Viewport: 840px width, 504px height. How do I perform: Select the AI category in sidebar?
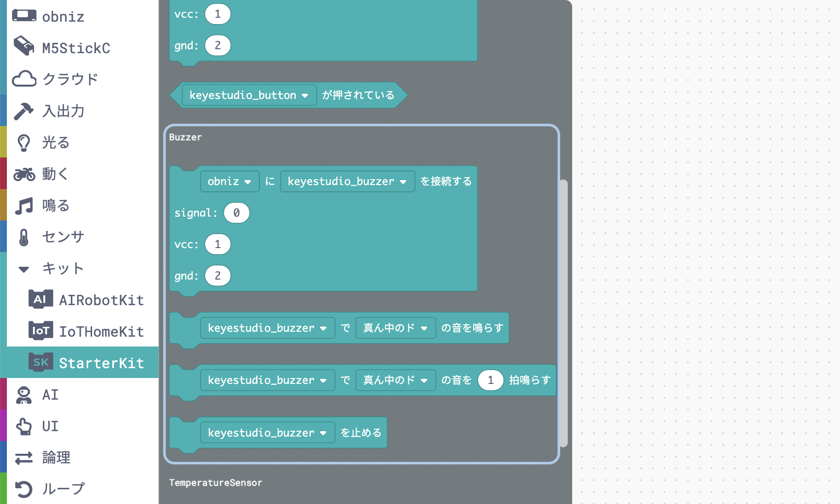click(49, 394)
